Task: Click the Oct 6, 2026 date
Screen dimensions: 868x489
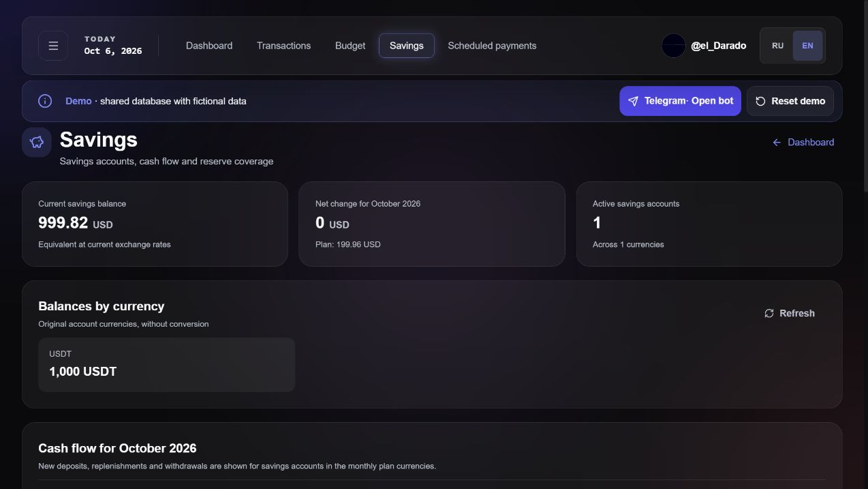Action: 113,51
